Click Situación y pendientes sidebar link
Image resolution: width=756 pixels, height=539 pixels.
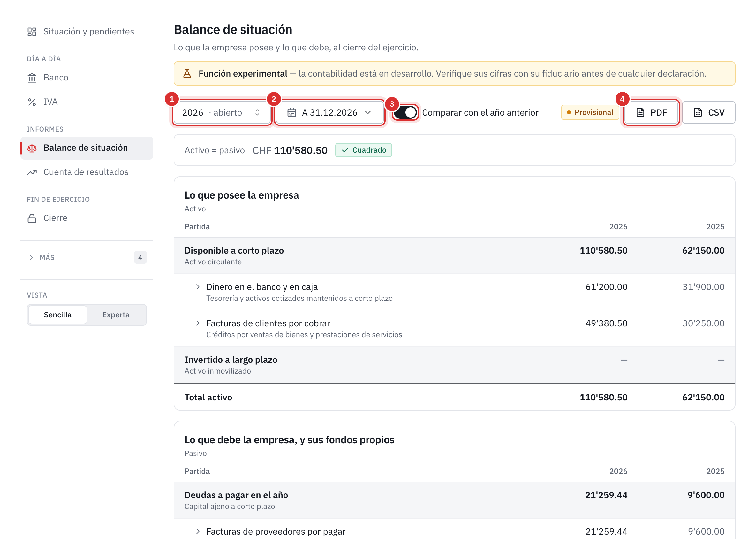(x=87, y=32)
